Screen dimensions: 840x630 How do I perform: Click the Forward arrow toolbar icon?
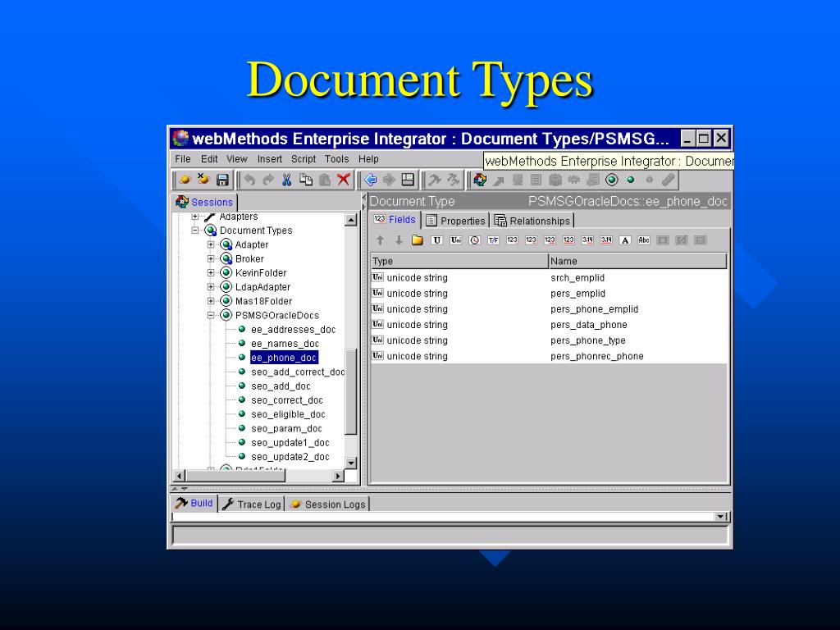pos(389,180)
